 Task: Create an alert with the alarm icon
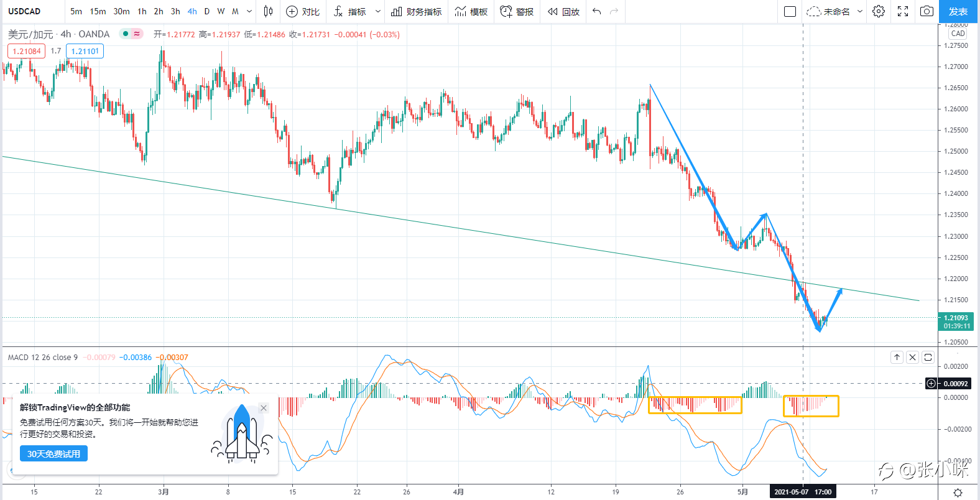pos(506,11)
